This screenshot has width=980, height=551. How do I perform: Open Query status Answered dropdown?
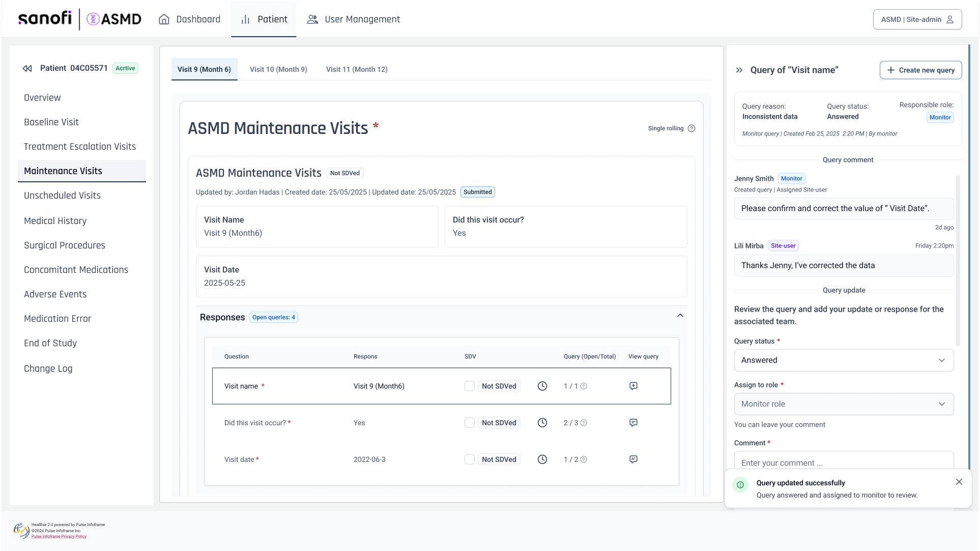844,360
